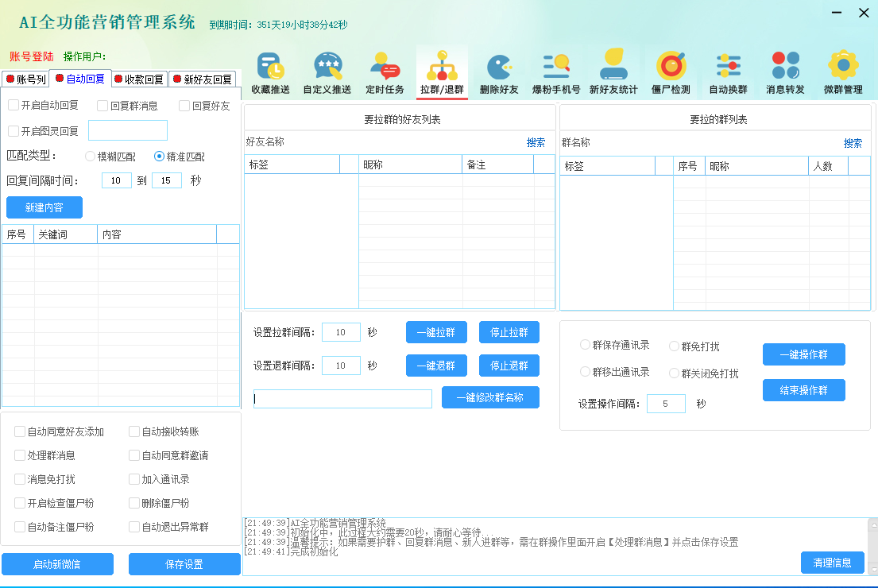The width and height of the screenshot is (878, 588).
Task: Check 自动同意好友添加 option
Action: click(x=20, y=431)
